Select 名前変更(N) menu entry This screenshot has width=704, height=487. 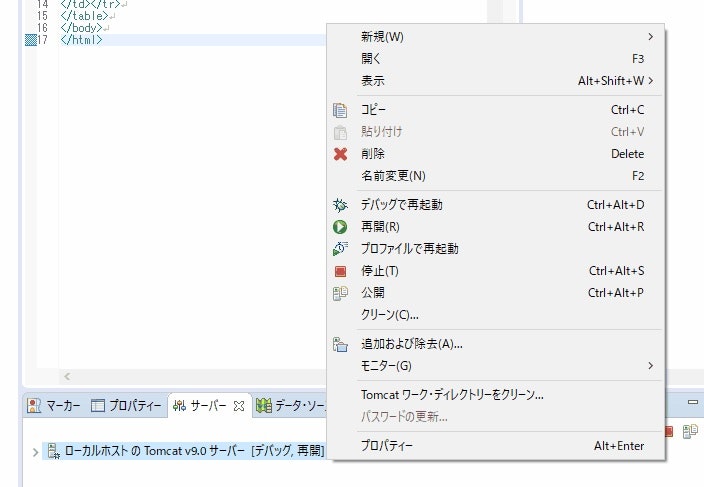[496, 176]
